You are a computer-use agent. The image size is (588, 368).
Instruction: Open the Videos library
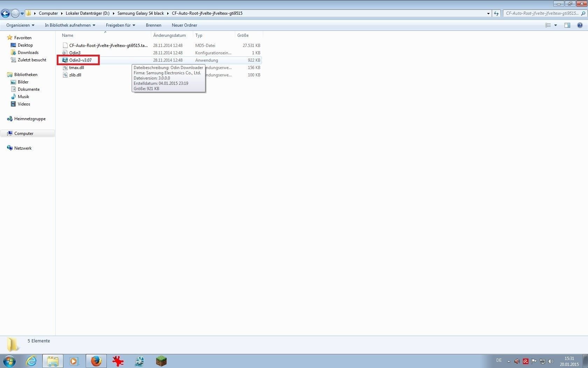coord(24,104)
